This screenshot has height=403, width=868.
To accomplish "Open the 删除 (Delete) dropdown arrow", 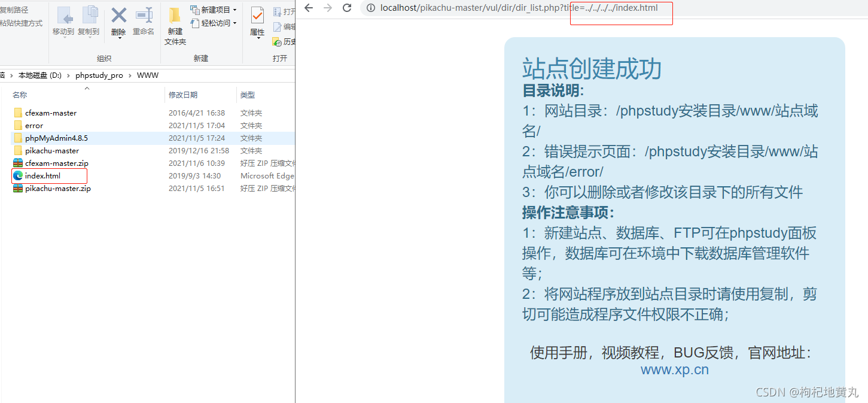I will pyautogui.click(x=118, y=38).
